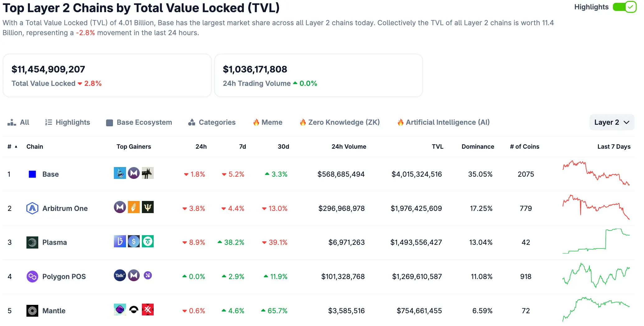
Task: Open the Mantle chain link
Action: 54,311
